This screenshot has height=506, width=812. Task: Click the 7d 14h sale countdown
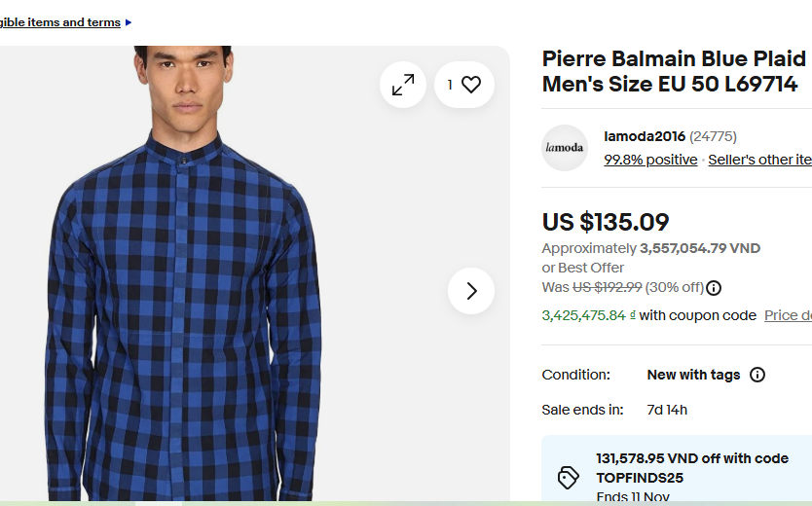667,410
